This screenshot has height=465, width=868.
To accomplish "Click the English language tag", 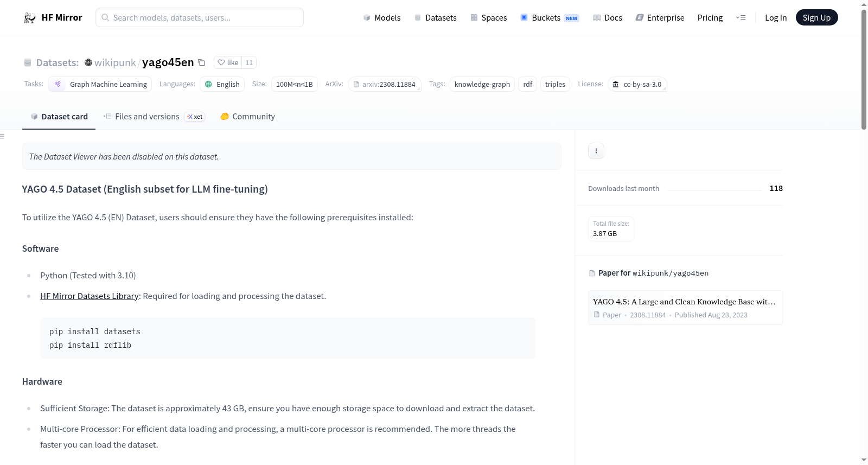I will (222, 84).
